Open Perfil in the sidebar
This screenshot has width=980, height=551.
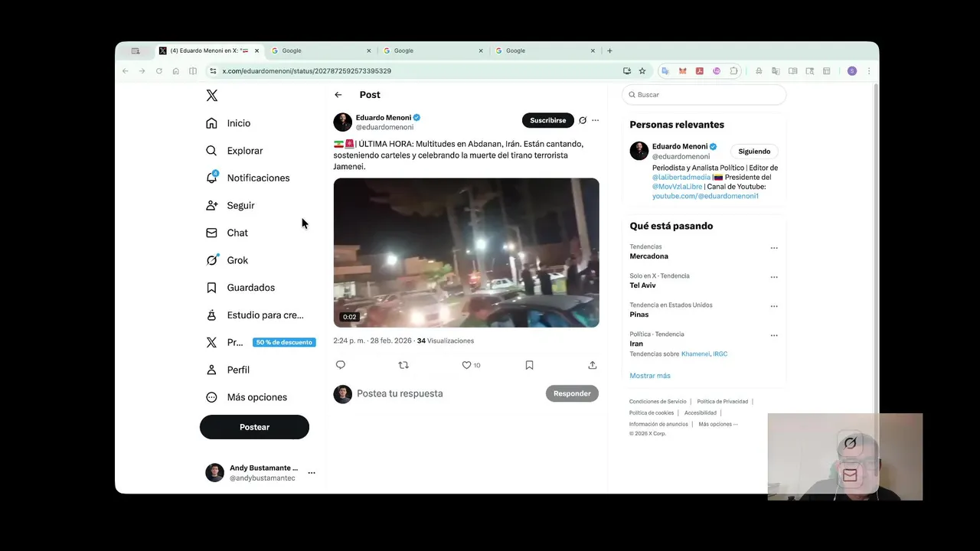tap(228, 370)
